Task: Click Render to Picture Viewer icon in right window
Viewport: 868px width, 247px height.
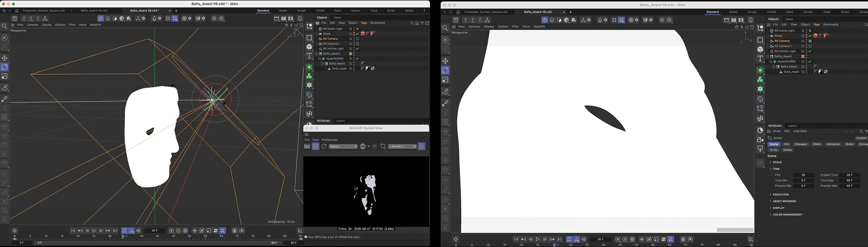Action: [734, 20]
